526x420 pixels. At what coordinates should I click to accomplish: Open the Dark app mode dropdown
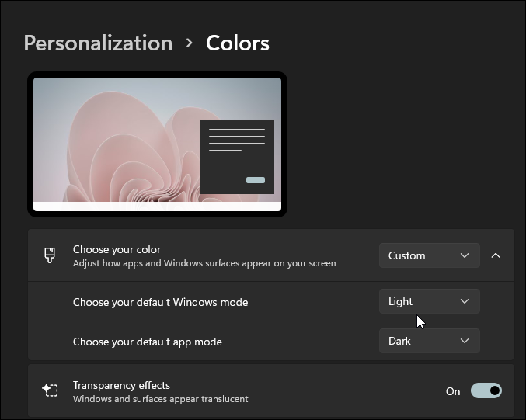click(x=429, y=341)
